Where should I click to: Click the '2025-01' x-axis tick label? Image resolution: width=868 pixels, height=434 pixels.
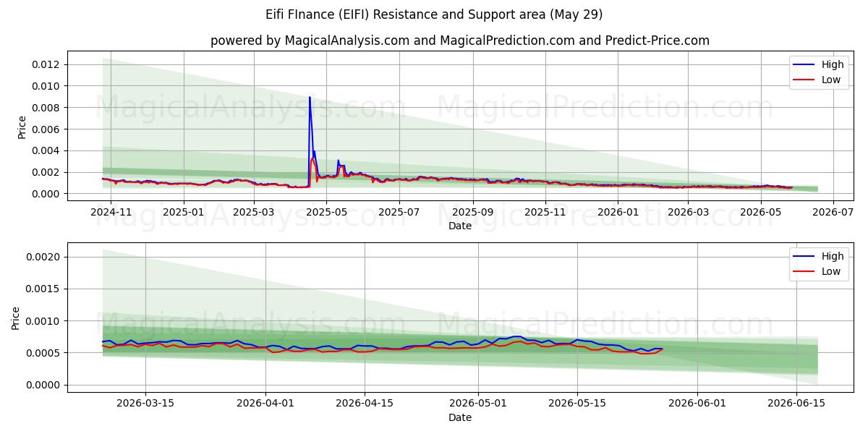[183, 211]
